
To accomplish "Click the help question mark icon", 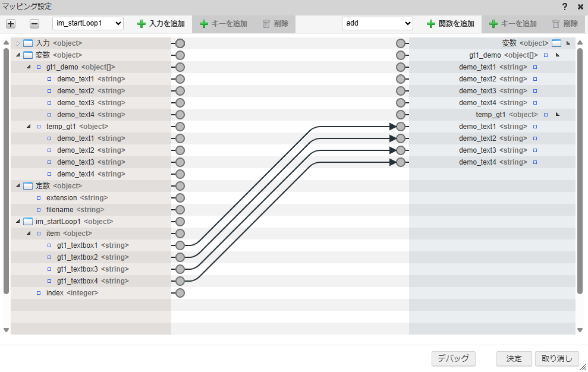I will [x=564, y=7].
